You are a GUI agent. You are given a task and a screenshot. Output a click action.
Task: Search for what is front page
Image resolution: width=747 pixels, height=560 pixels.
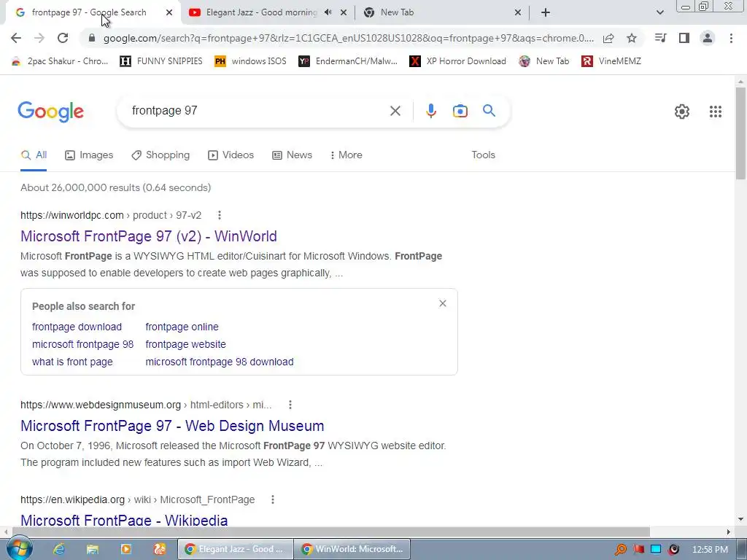tap(72, 362)
